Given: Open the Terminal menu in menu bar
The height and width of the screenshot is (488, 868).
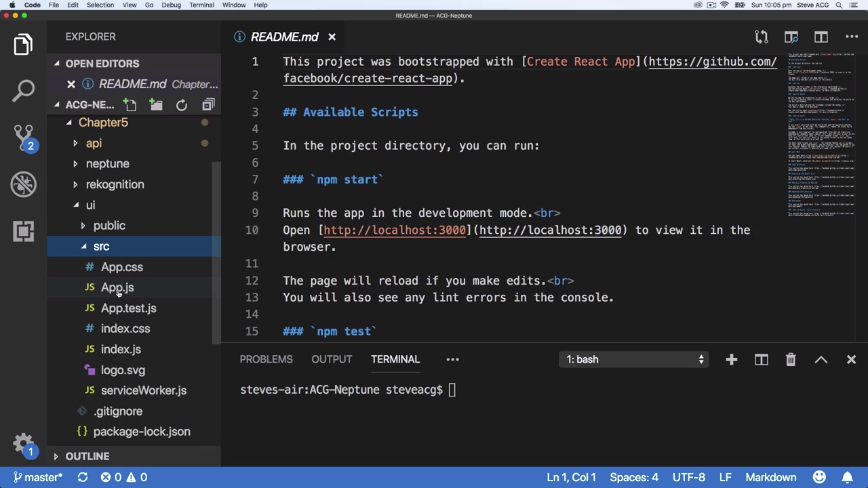Looking at the screenshot, I should coord(201,5).
